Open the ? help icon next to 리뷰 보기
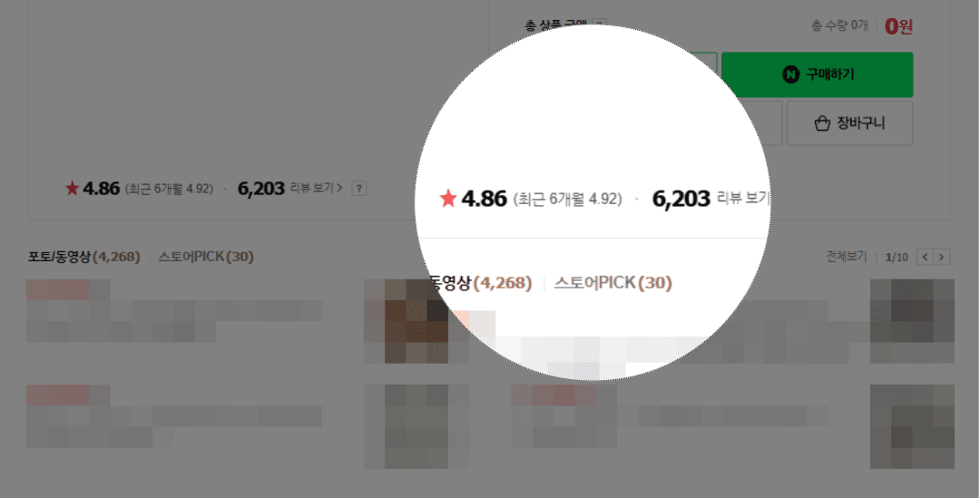This screenshot has width=980, height=498. (x=358, y=188)
